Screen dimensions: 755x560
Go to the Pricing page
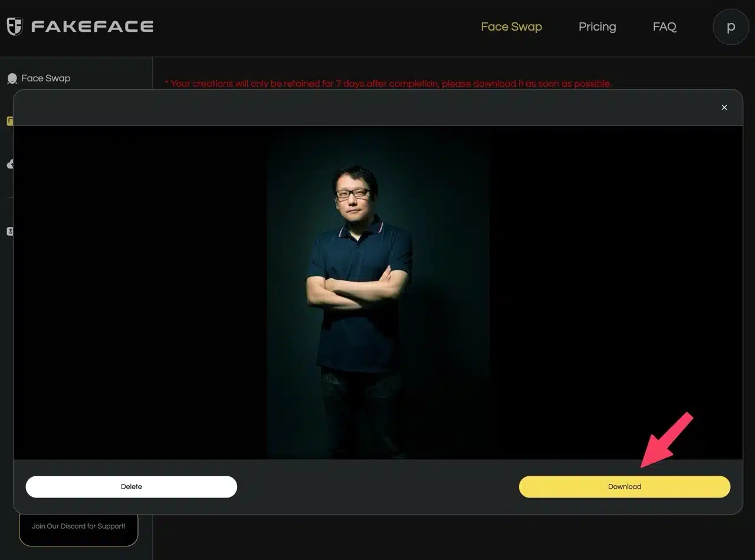click(597, 27)
